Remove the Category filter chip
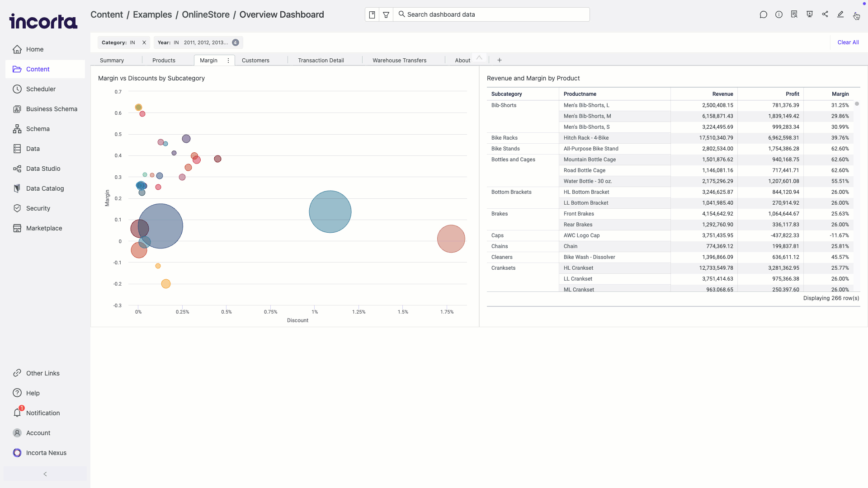Image resolution: width=868 pixels, height=488 pixels. (144, 42)
